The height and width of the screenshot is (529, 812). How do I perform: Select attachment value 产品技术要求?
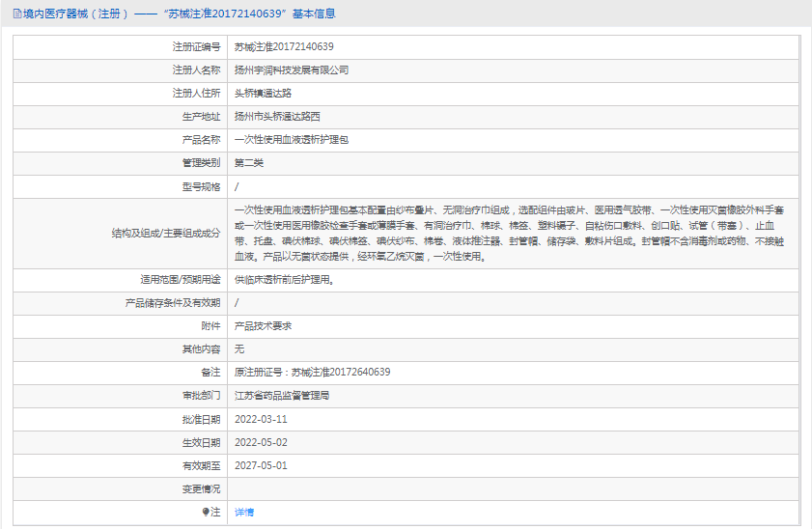(x=263, y=326)
